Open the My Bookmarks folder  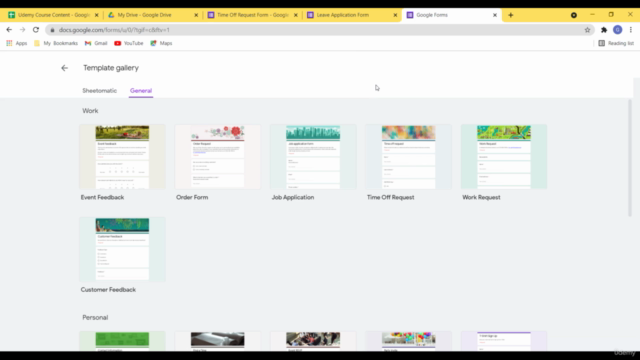tap(56, 43)
